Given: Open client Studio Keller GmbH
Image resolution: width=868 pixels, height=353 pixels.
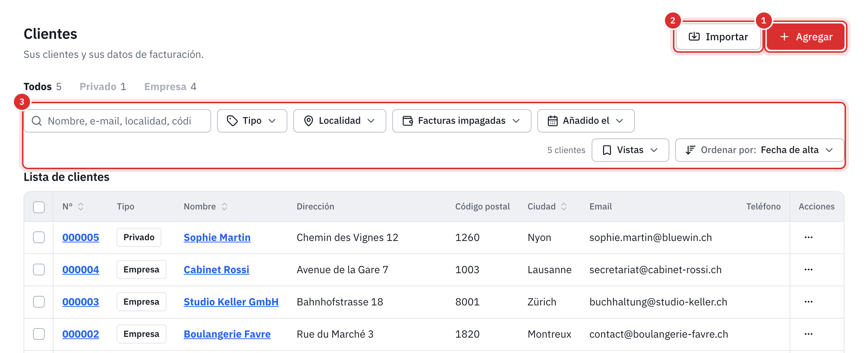Looking at the screenshot, I should [x=231, y=302].
